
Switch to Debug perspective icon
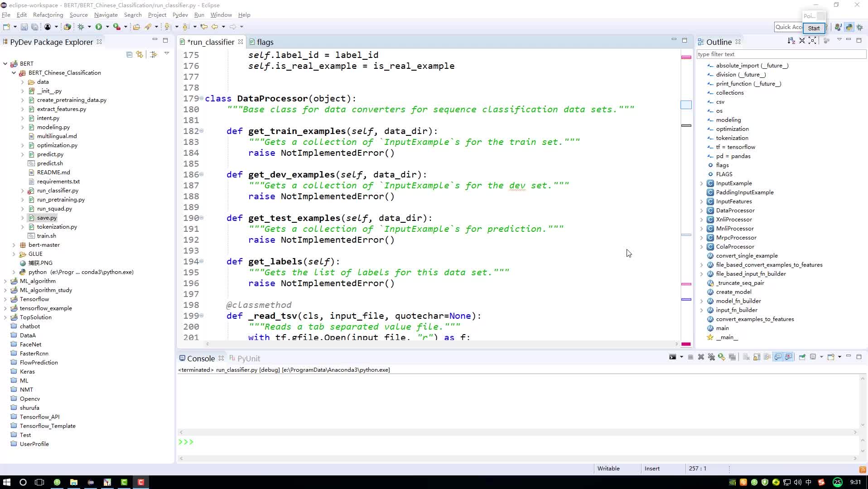(860, 28)
